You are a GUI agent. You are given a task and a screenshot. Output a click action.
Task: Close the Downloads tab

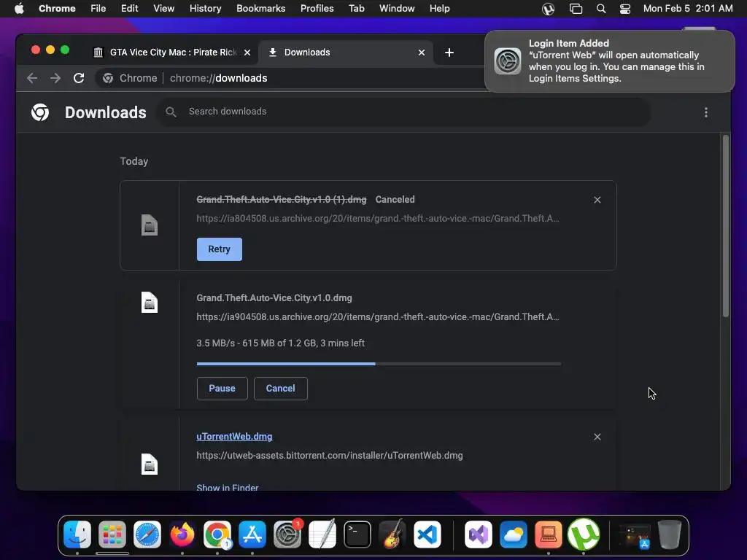(421, 52)
